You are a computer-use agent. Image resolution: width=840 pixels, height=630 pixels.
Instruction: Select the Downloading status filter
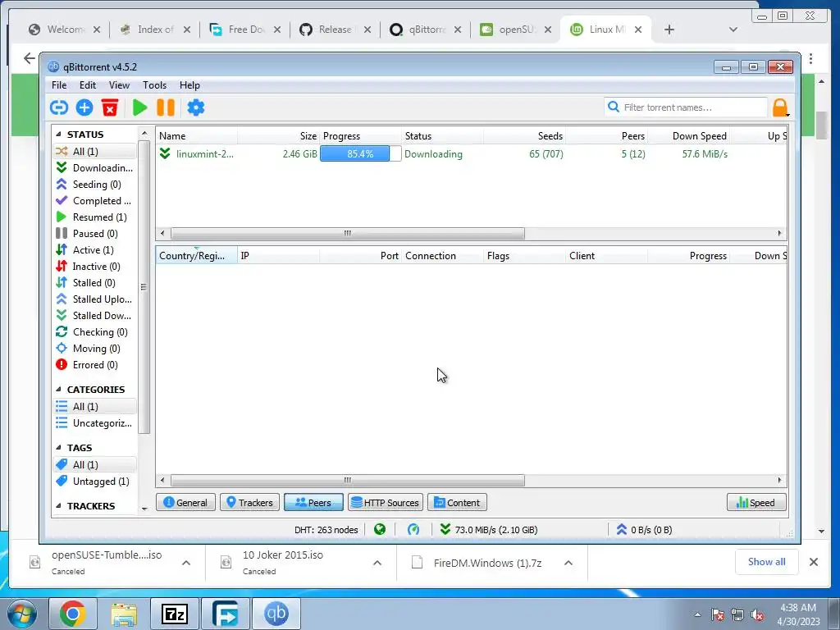pyautogui.click(x=95, y=168)
